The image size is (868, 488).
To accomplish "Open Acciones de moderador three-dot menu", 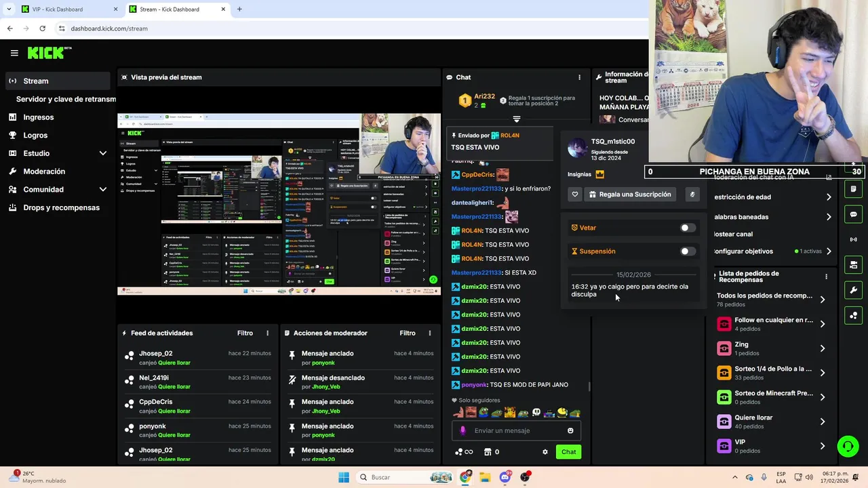I will tap(429, 333).
